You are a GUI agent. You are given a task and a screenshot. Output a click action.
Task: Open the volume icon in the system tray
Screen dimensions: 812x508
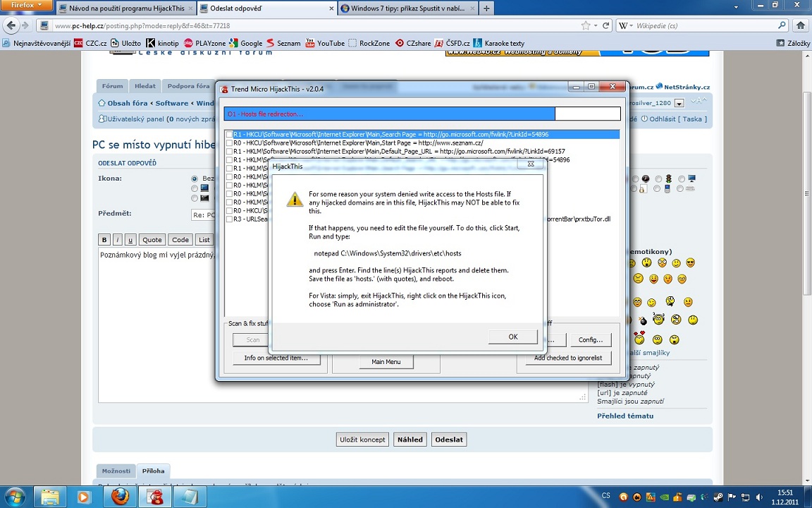click(x=758, y=497)
